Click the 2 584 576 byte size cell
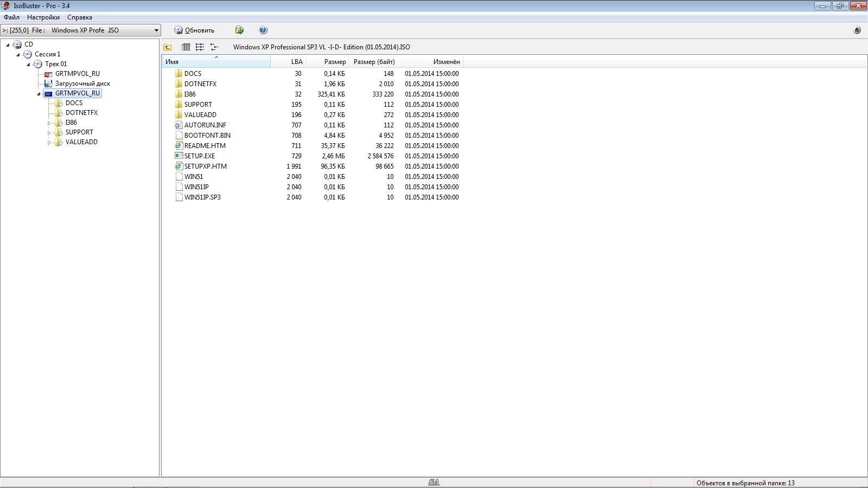This screenshot has width=868, height=488. 380,156
